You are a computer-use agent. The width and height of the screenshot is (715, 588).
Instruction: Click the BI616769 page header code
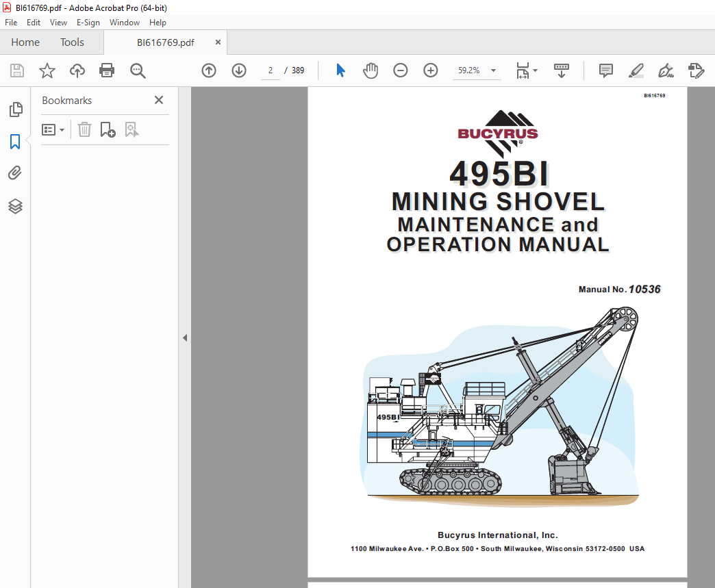coord(654,96)
